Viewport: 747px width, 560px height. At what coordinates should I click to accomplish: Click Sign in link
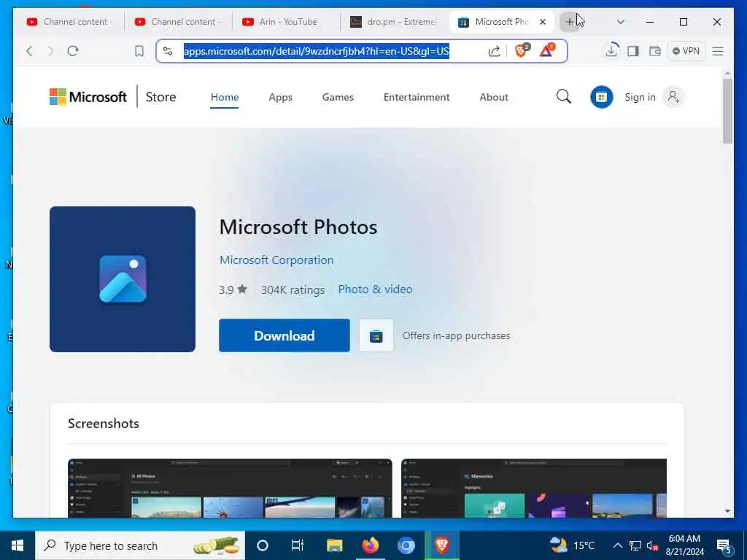(x=640, y=97)
